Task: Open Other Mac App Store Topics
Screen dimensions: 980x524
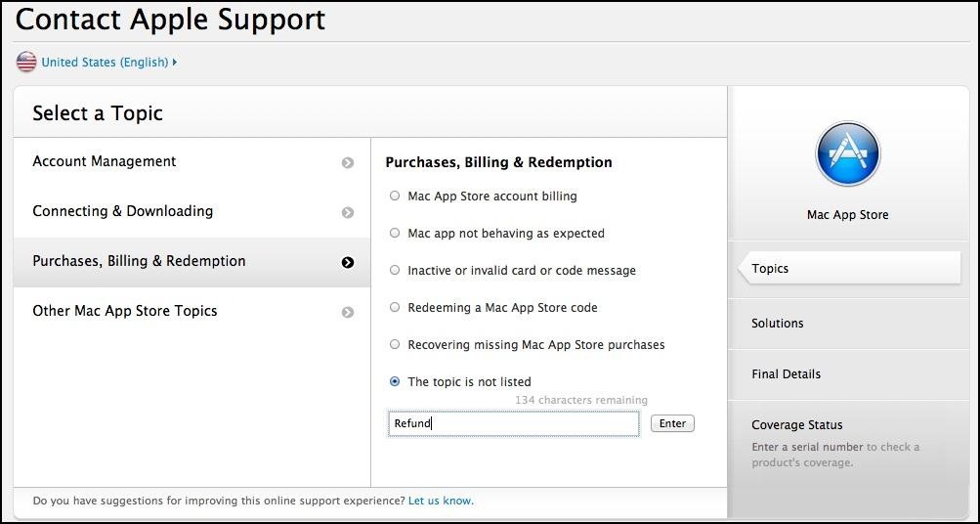Action: 192,312
